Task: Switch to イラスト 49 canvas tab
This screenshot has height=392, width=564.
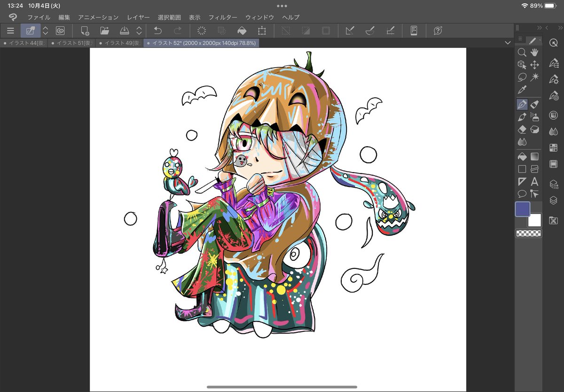Action: click(120, 43)
